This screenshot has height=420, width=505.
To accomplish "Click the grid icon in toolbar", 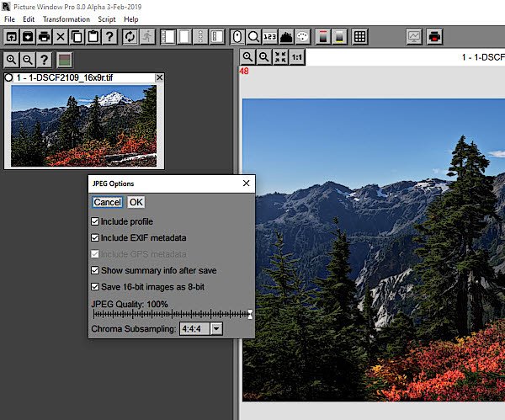I will point(359,36).
